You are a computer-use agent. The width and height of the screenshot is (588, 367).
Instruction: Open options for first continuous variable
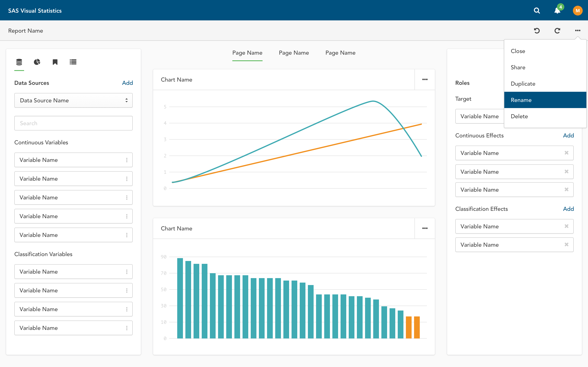(x=127, y=160)
